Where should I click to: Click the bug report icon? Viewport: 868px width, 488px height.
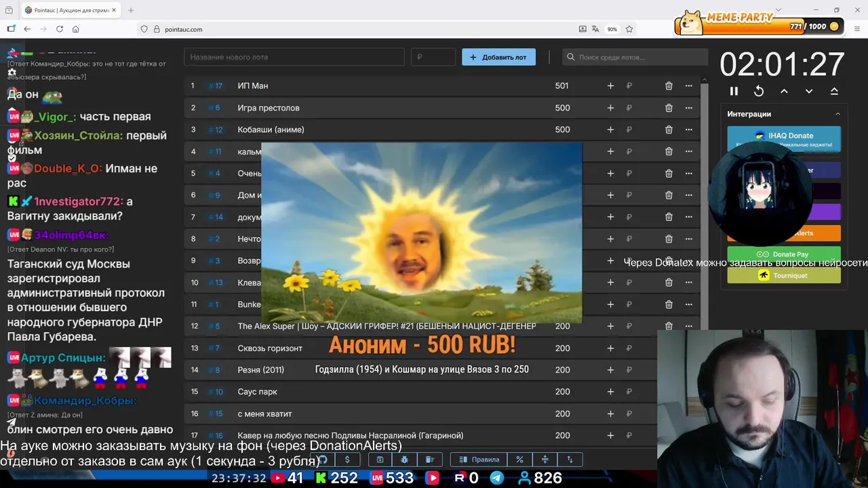404,460
